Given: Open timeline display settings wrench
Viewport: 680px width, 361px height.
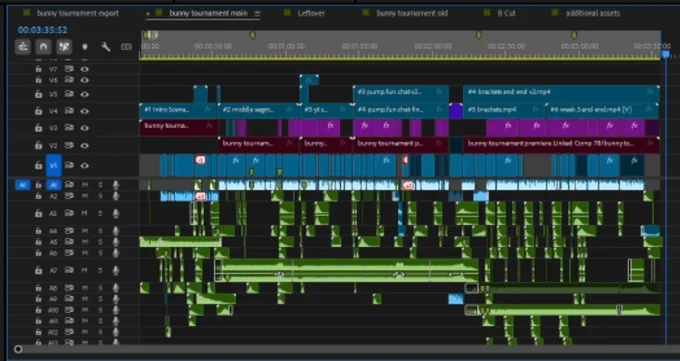Looking at the screenshot, I should click(x=105, y=46).
